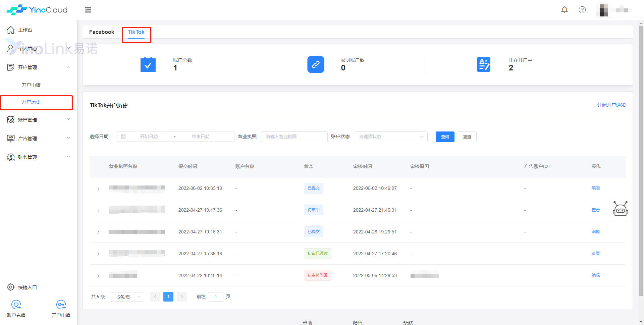Click the 被封账户数 link icon

point(316,64)
